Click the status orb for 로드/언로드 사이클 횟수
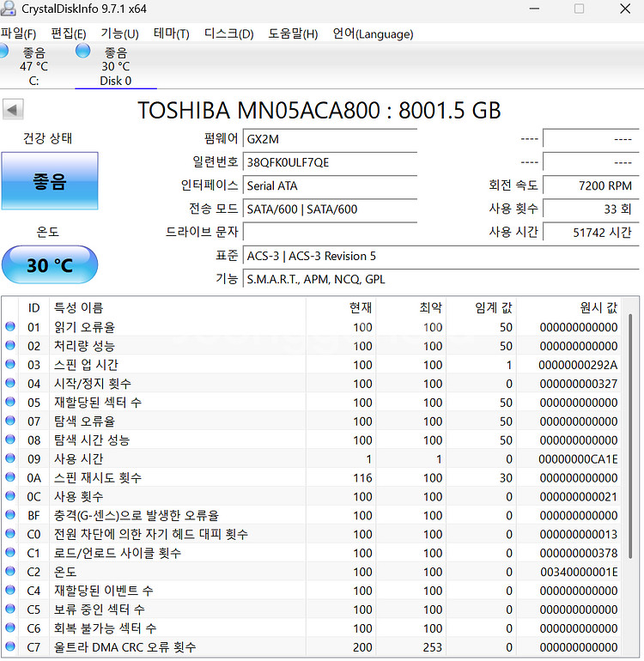 click(x=10, y=552)
